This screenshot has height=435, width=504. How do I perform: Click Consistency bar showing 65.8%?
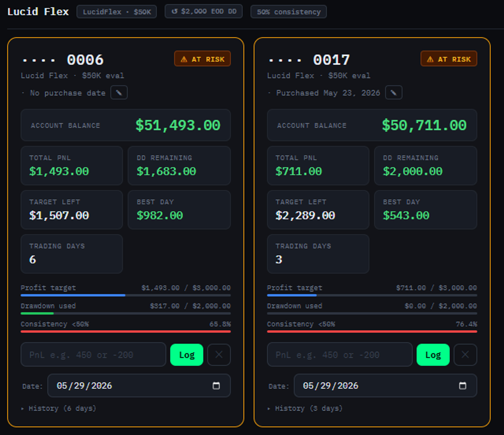tap(126, 331)
